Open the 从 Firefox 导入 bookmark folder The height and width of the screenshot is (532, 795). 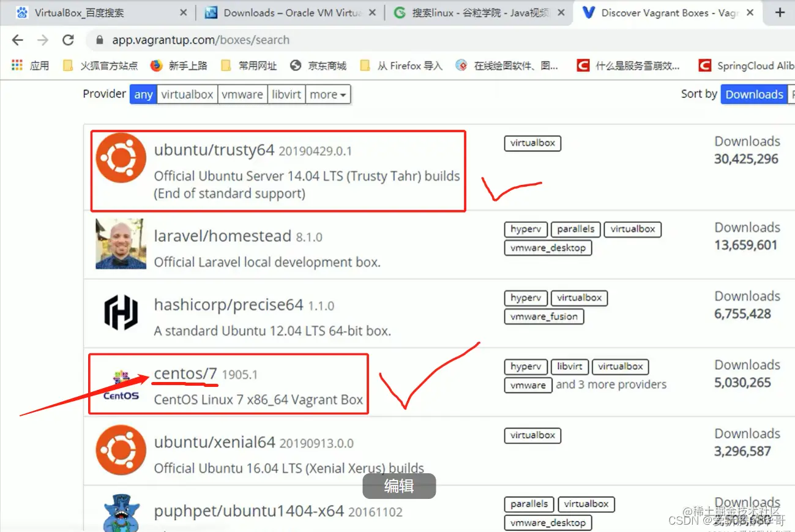401,66
